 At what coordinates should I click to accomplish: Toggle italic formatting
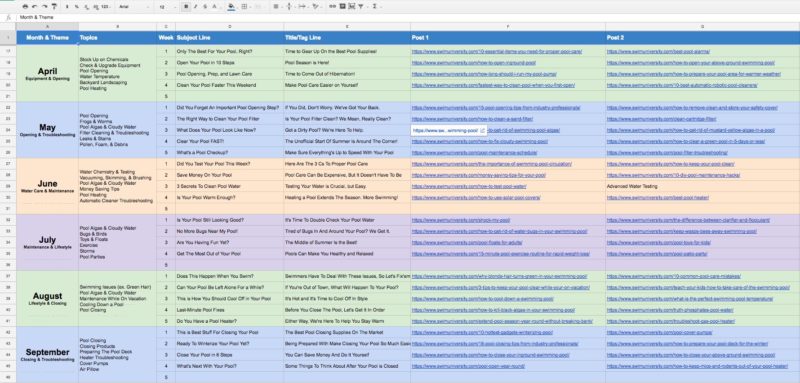[x=195, y=7]
